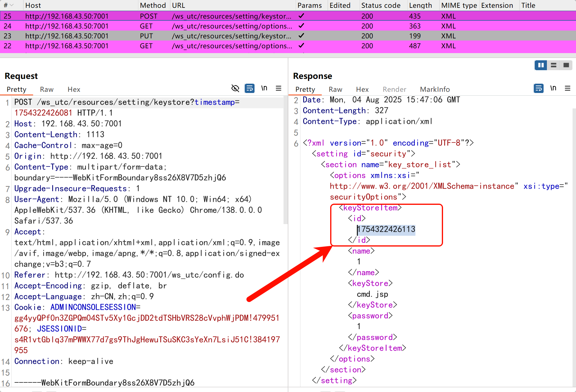576x392 pixels.
Task: Open the Raw tab in Request
Action: [x=47, y=89]
